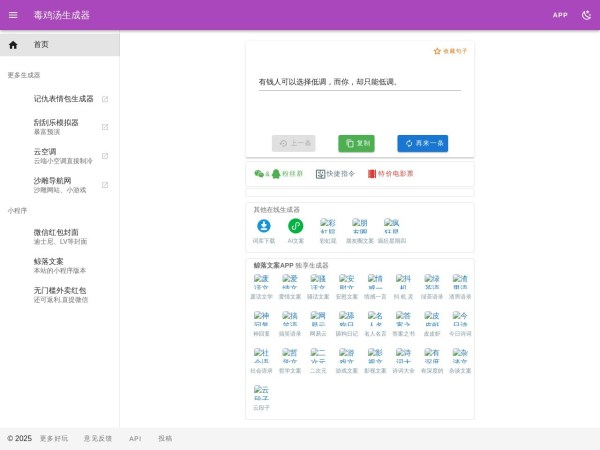Screen dimensions: 600x450
Task: Open 记仇表情包生成器 external link icon
Action: point(105,99)
